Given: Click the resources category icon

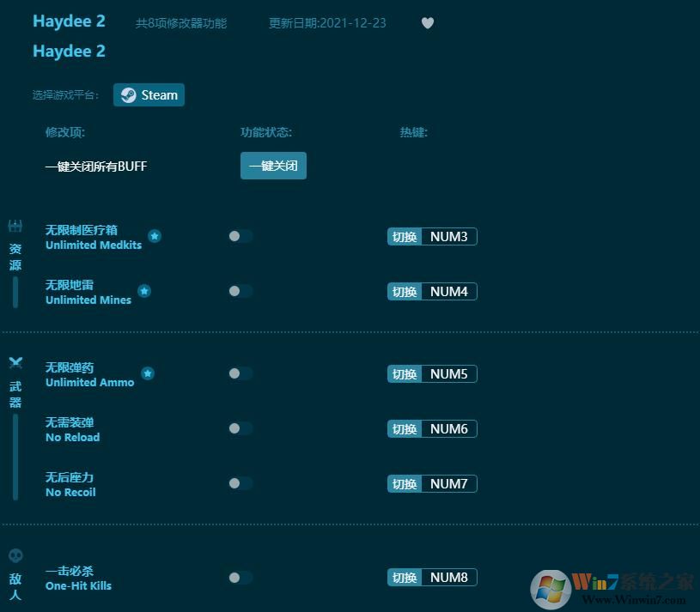Looking at the screenshot, I should coord(15,226).
